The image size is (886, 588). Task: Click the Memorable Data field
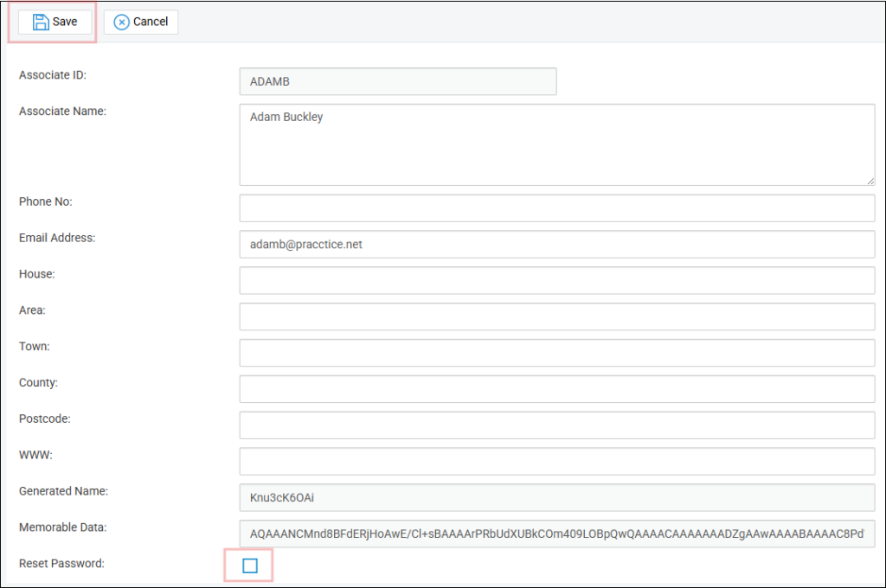[557, 534]
